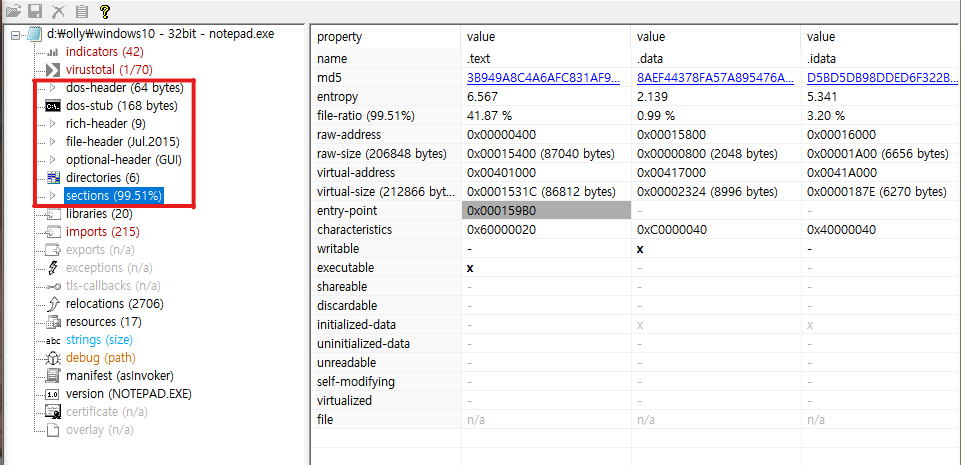Screen dimensions: 961x465
Task: Click the .data file-ratio 0.99 % cell
Action: click(x=656, y=116)
